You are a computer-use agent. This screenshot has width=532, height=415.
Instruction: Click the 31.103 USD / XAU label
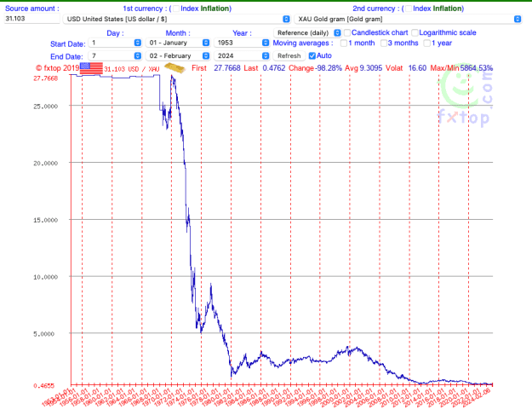(132, 69)
